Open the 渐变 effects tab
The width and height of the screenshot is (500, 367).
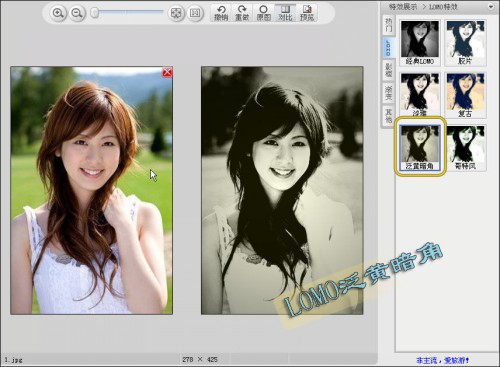(x=389, y=93)
